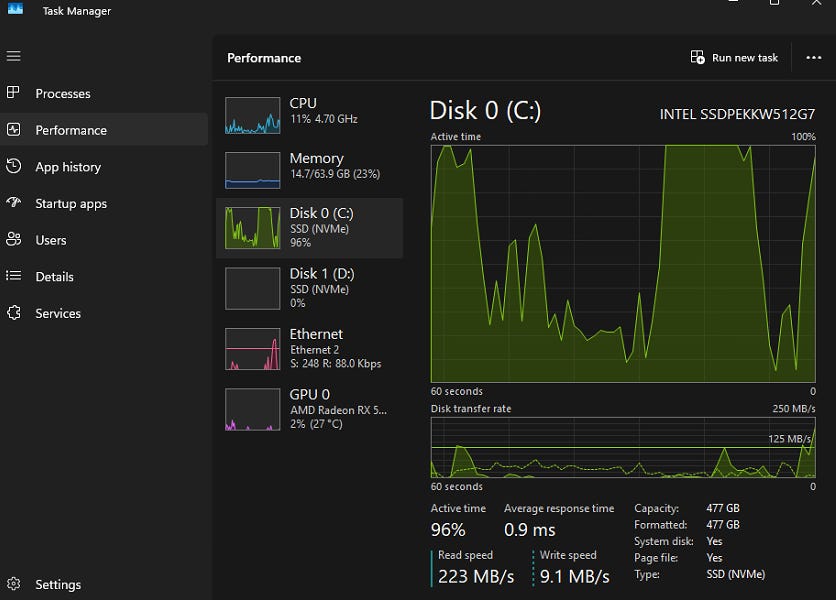Screen dimensions: 836x600
Task: Click the Disk 0 (C:) entry title
Action: [321, 213]
